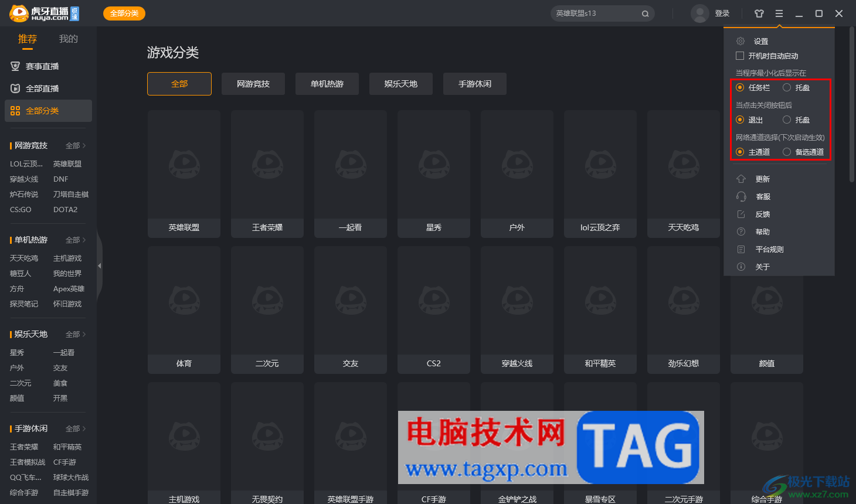
Task: Click the 帮助 question mark icon
Action: tap(741, 231)
